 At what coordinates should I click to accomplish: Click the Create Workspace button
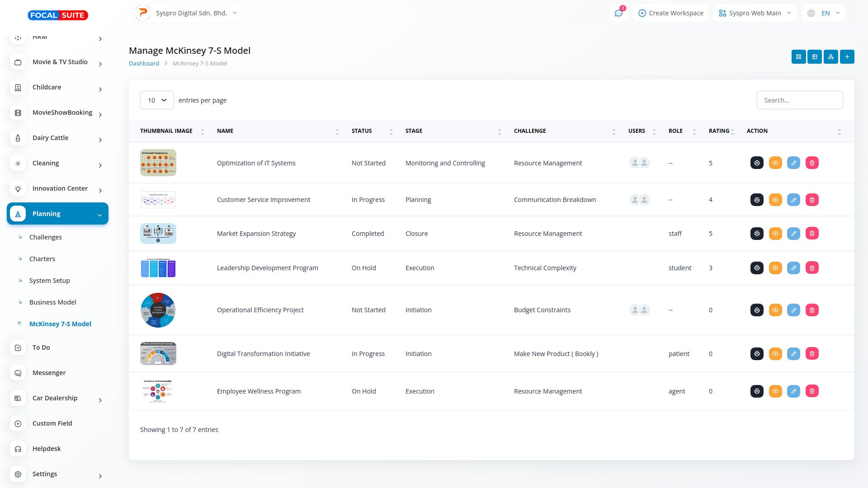coord(671,13)
